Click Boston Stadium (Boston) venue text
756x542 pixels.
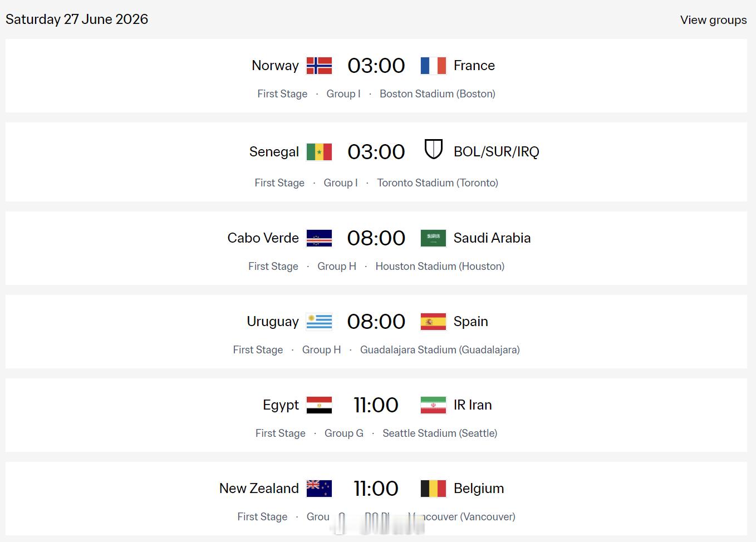tap(437, 94)
